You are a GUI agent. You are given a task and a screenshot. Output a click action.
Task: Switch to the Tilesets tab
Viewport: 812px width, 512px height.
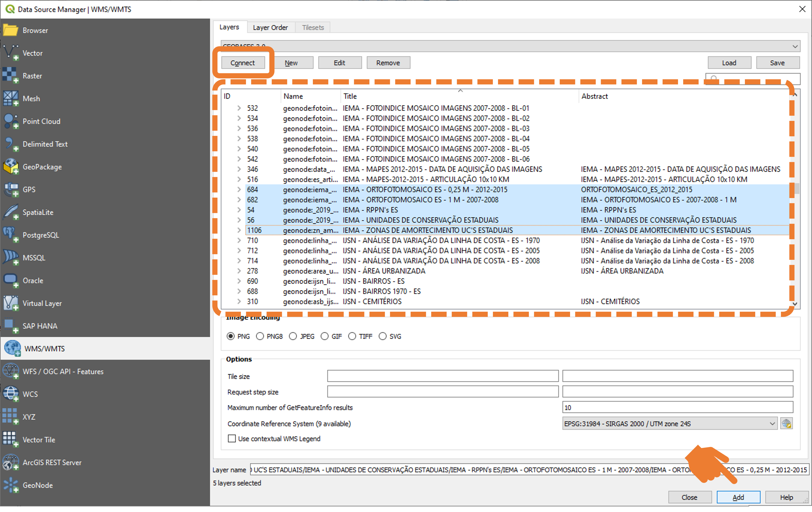(313, 27)
